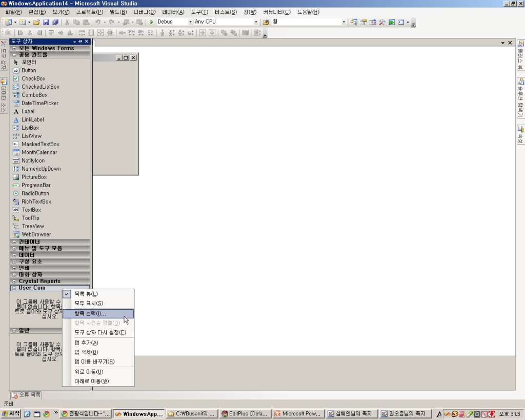
Task: Open the 속성 side tab on the right
Action: pyautogui.click(x=521, y=135)
